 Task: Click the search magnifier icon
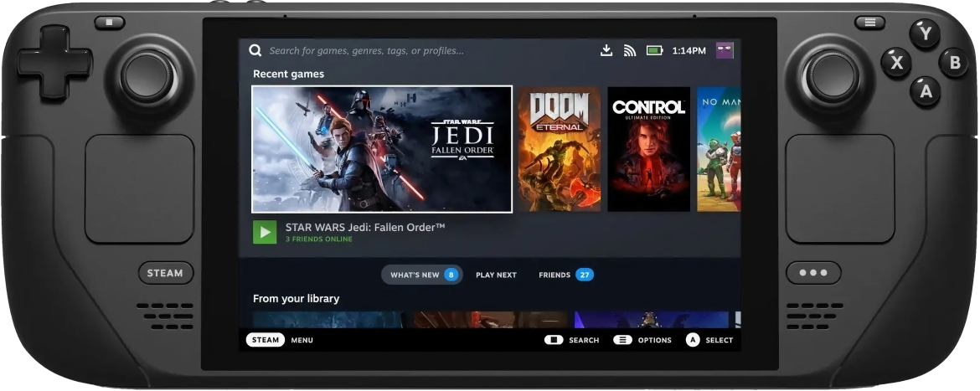click(255, 50)
